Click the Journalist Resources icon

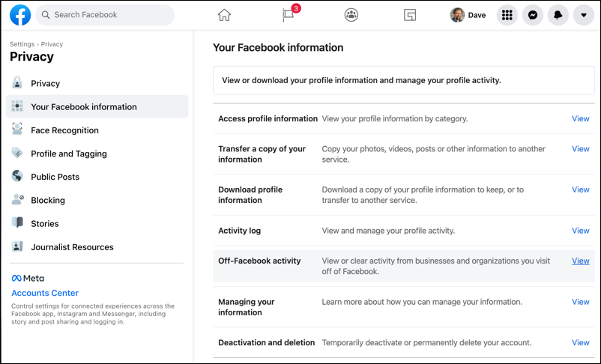tap(17, 246)
